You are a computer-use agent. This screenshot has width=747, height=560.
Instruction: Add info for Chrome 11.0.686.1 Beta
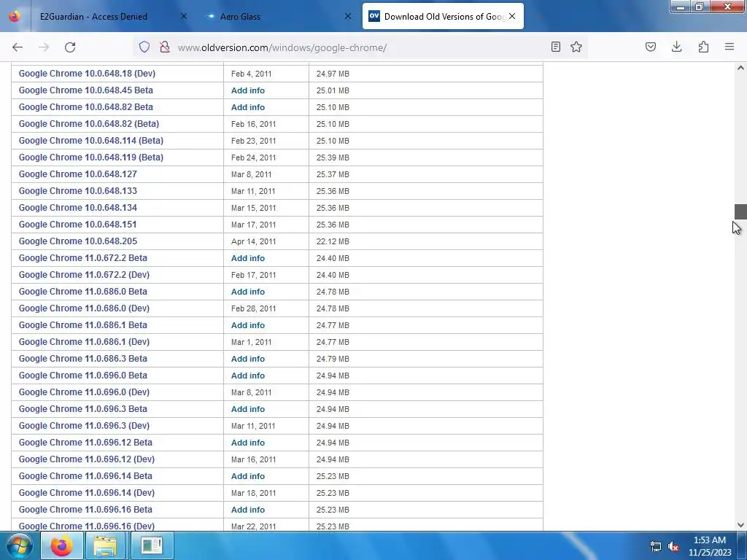click(248, 325)
